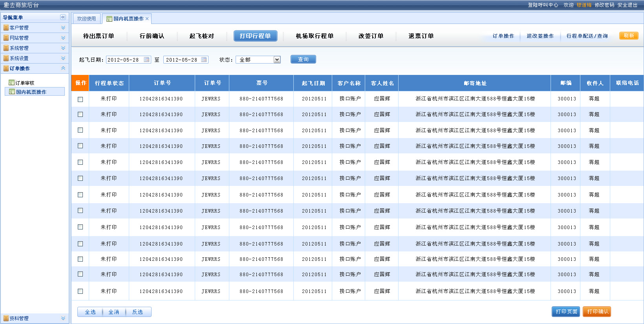The image size is (644, 324).
Task: Click 安全退出 to log out
Action: tap(628, 5)
